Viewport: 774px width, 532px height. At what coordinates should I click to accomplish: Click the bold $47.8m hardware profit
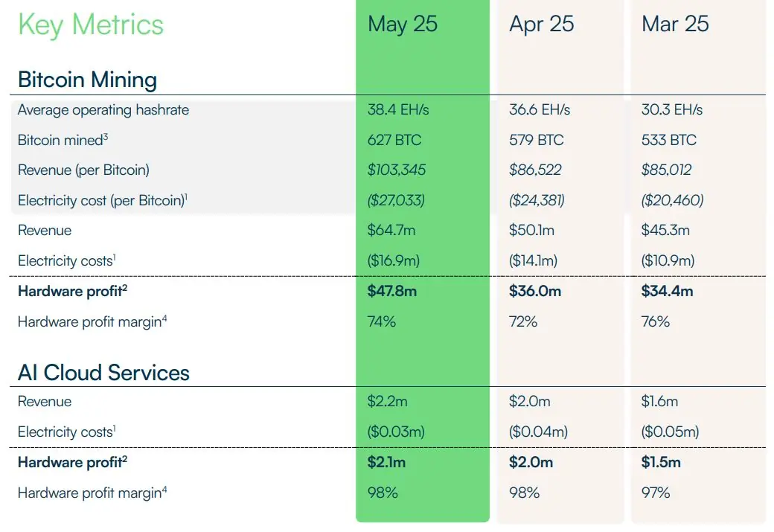click(392, 291)
